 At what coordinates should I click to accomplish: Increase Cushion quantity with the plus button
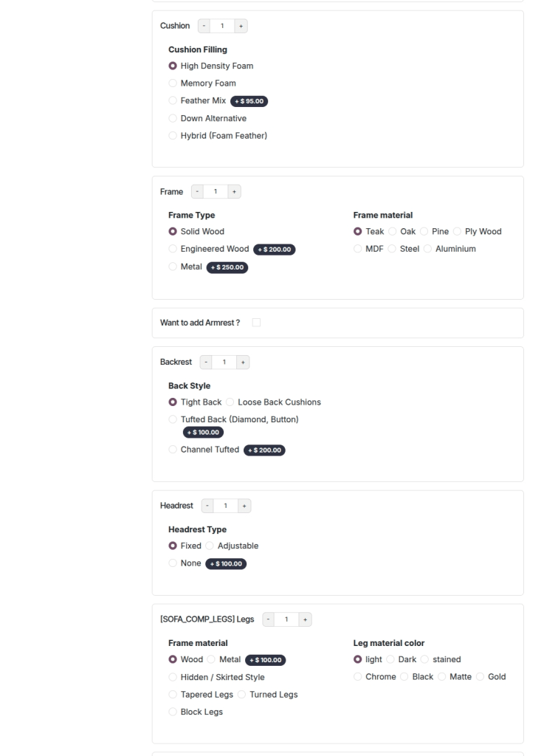pos(240,25)
